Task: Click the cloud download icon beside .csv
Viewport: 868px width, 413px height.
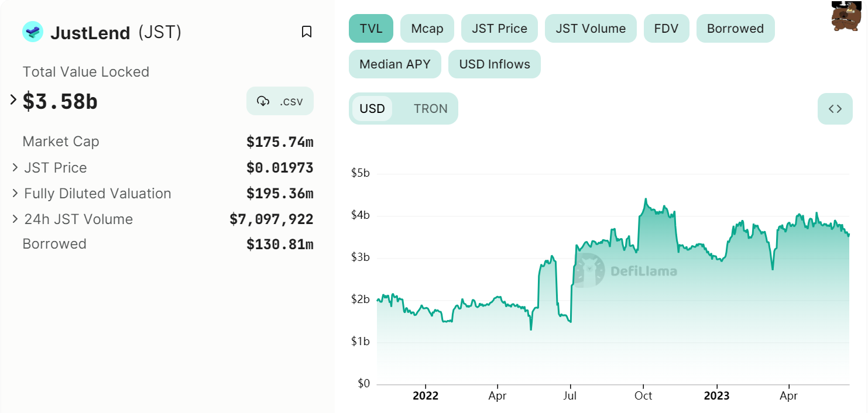Action: [263, 101]
